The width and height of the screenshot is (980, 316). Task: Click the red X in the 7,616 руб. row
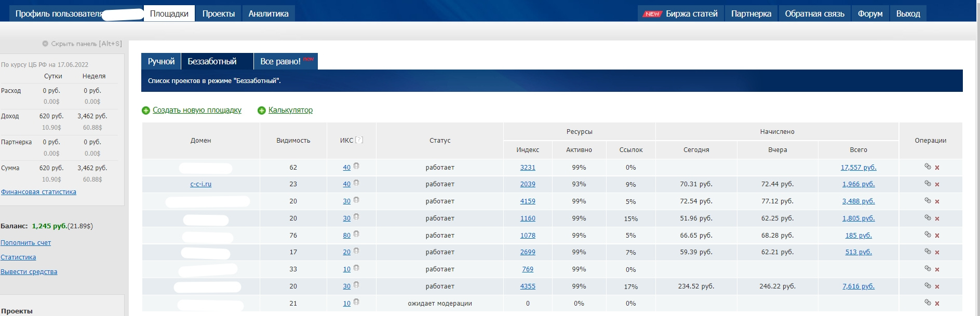click(x=937, y=286)
